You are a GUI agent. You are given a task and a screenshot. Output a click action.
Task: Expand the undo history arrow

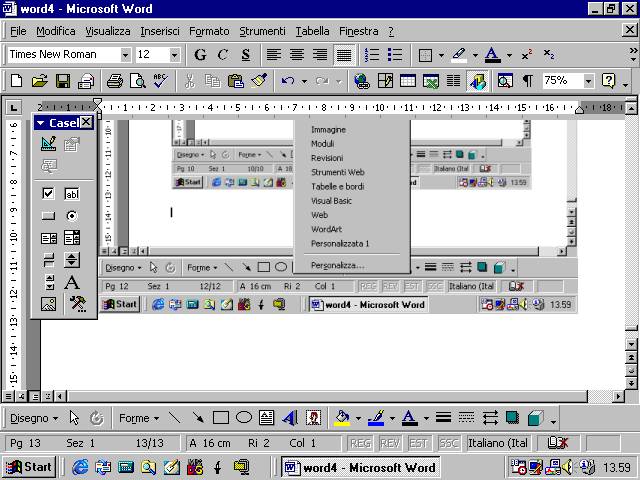[x=304, y=81]
